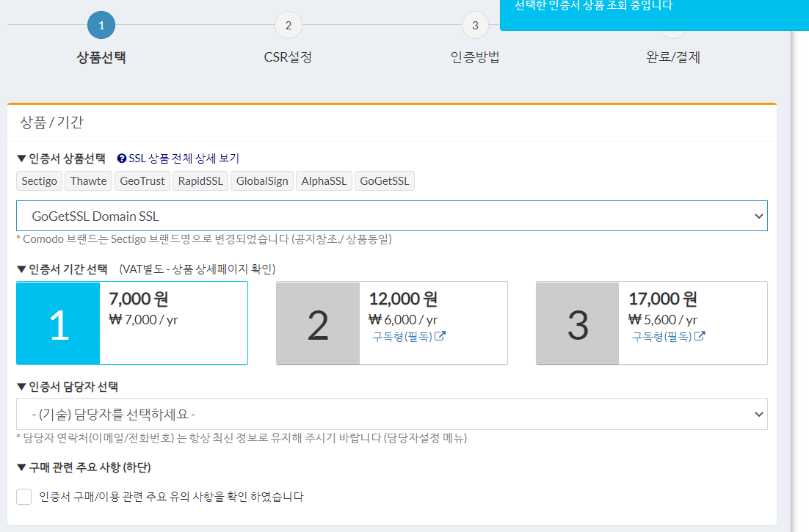Collapse the 인증서 담당자 선택 section triangle
809x532 pixels.
pyautogui.click(x=21, y=387)
